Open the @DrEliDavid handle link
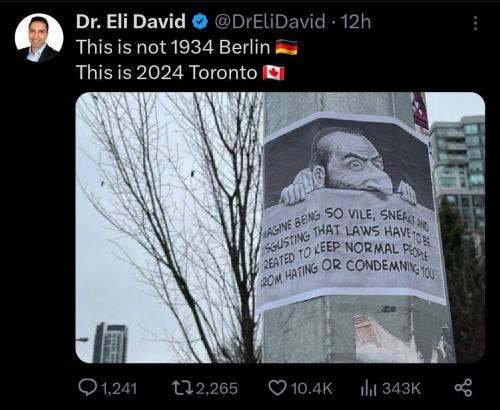 (269, 22)
